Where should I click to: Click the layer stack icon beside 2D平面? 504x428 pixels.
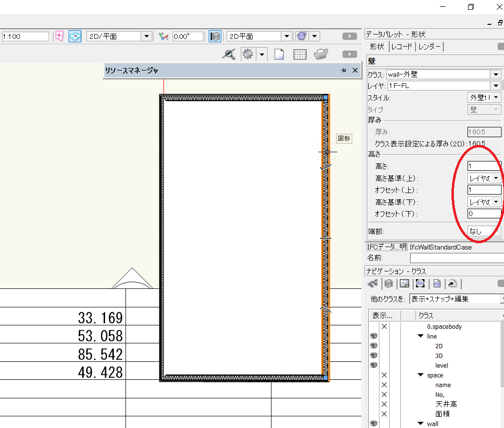(215, 36)
